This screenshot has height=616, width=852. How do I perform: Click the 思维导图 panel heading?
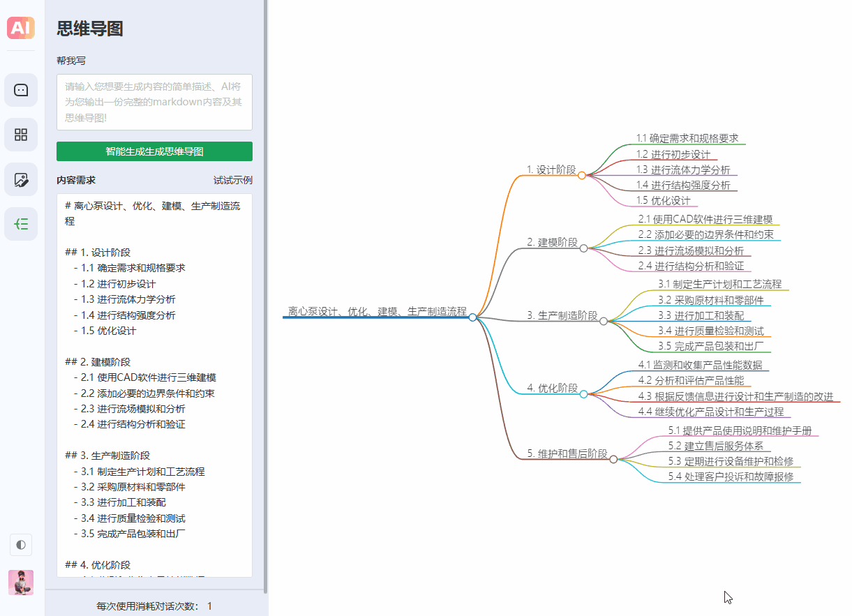click(x=90, y=29)
